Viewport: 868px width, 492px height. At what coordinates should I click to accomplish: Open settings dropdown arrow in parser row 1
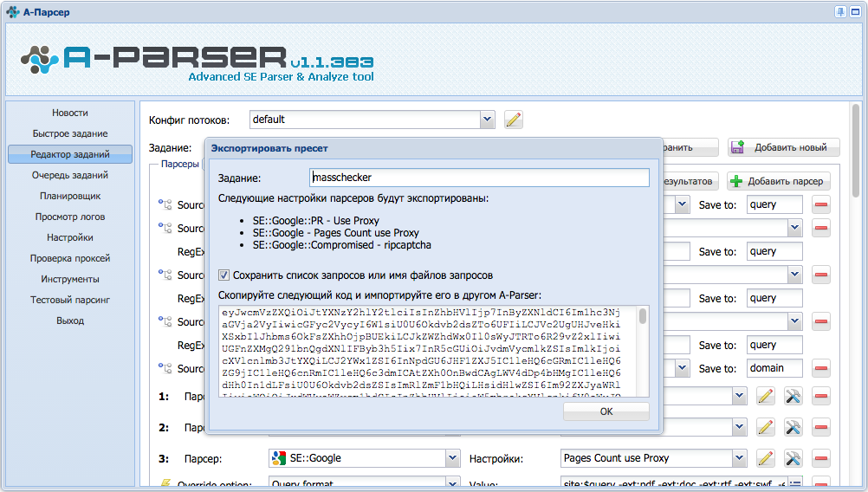tap(739, 396)
